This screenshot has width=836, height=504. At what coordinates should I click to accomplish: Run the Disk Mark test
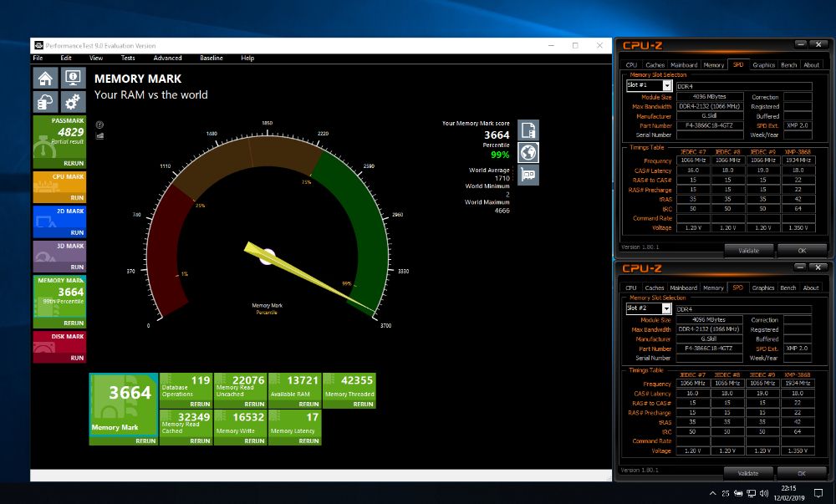[x=77, y=358]
